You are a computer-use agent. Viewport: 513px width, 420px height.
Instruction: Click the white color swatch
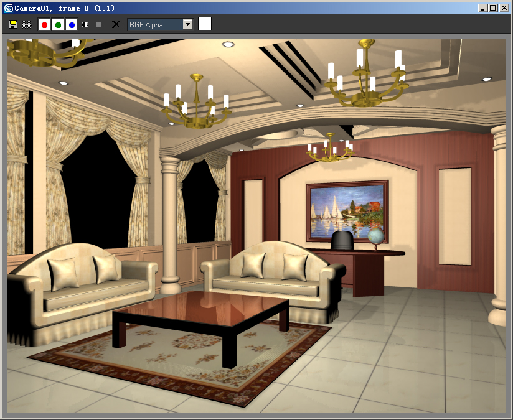click(205, 24)
